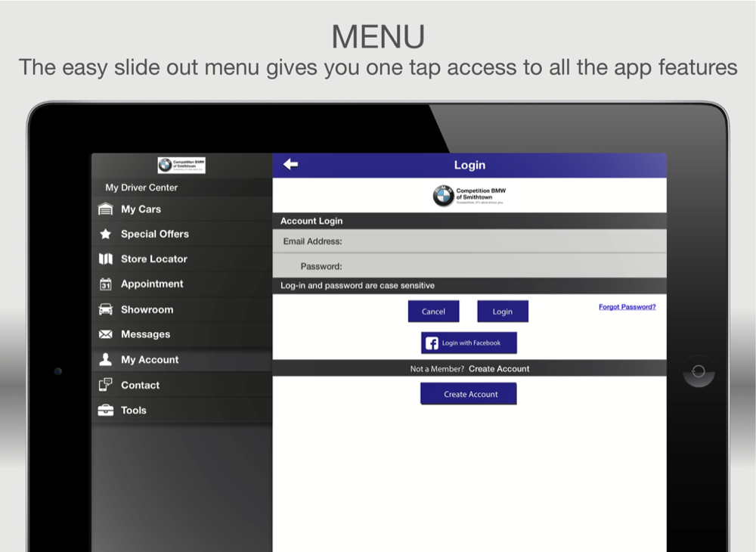Screen dimensions: 756x552
Task: Select the Tools menu entry
Action: tap(134, 411)
